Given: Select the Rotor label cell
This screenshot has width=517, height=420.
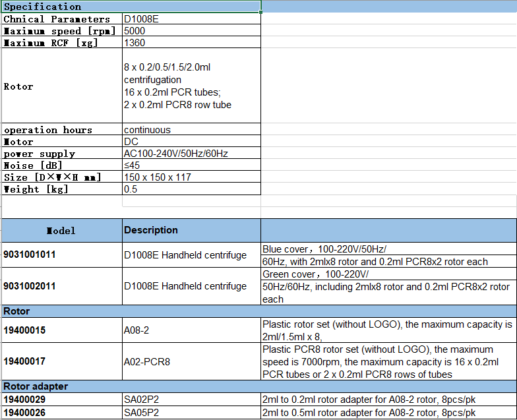Looking at the screenshot, I should (62, 86).
